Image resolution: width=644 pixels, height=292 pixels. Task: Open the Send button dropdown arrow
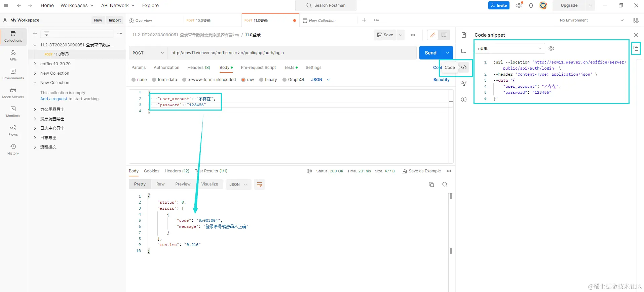(448, 53)
